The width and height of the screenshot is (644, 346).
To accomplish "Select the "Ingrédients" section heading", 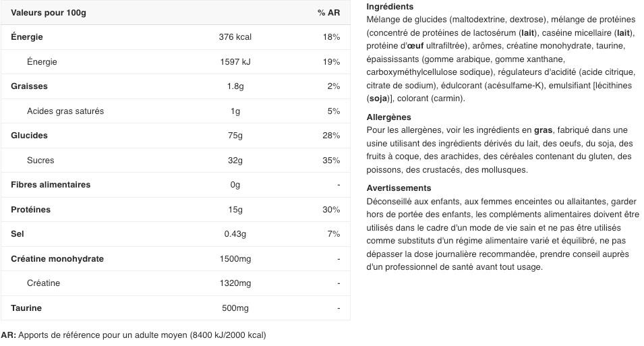I will [390, 7].
